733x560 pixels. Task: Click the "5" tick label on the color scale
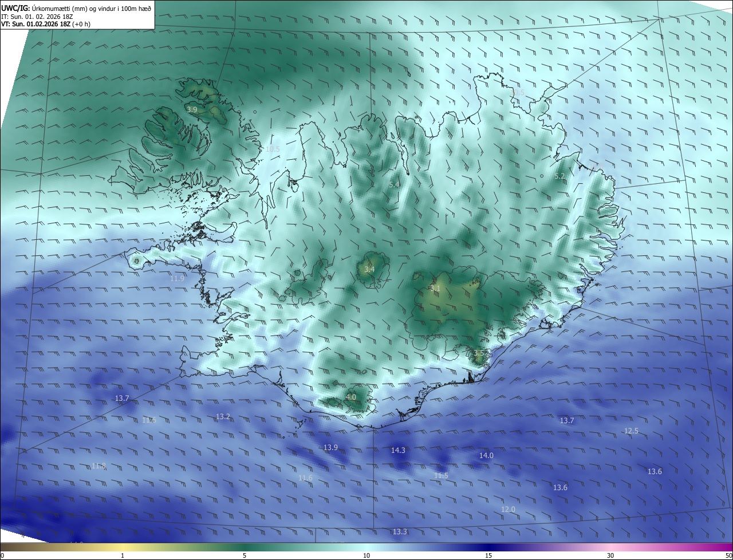click(245, 555)
